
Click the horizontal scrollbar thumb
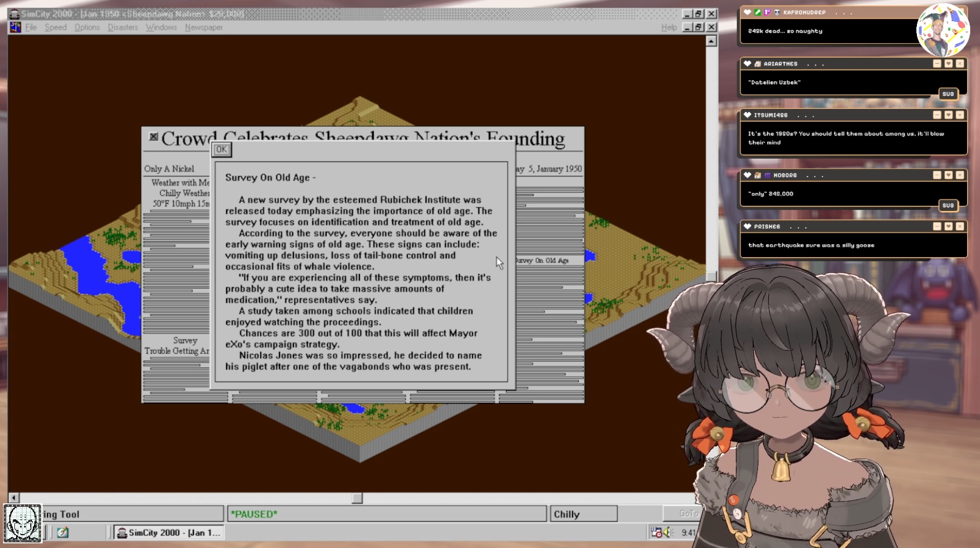(x=357, y=498)
